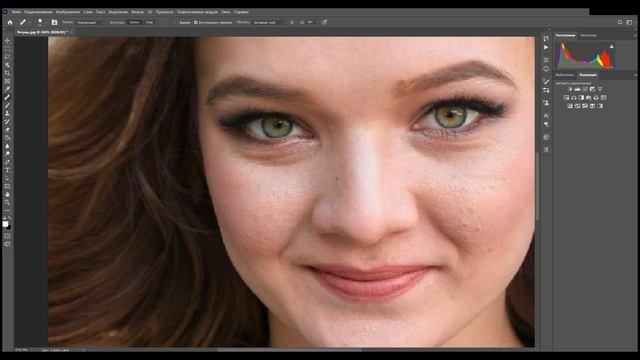The height and width of the screenshot is (360, 640).
Task: Add a Hue/Saturation adjustment
Action: [566, 98]
